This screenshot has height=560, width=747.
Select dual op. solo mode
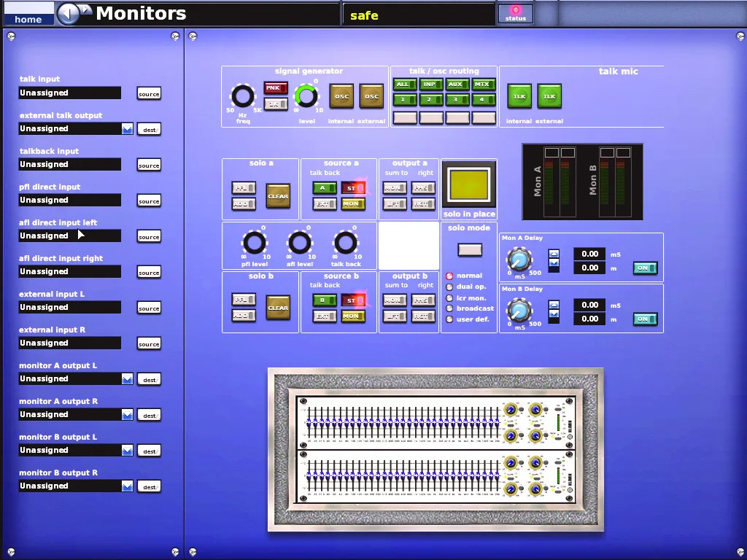(x=449, y=287)
